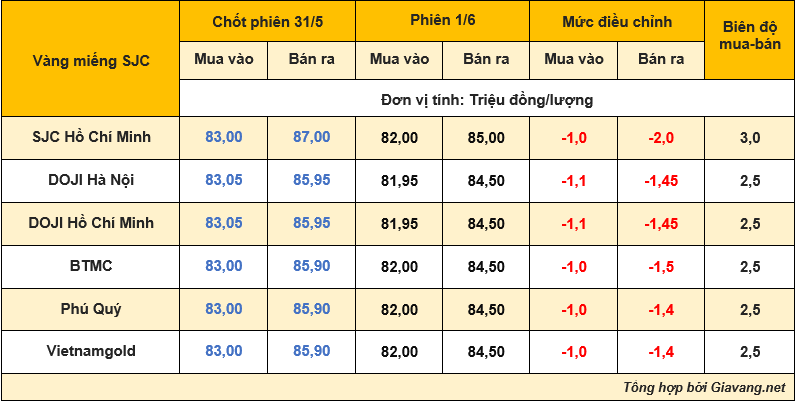Select the 'DOJI Hồ Chí Minh' row label
Image resolution: width=795 pixels, height=401 pixels.
point(91,223)
